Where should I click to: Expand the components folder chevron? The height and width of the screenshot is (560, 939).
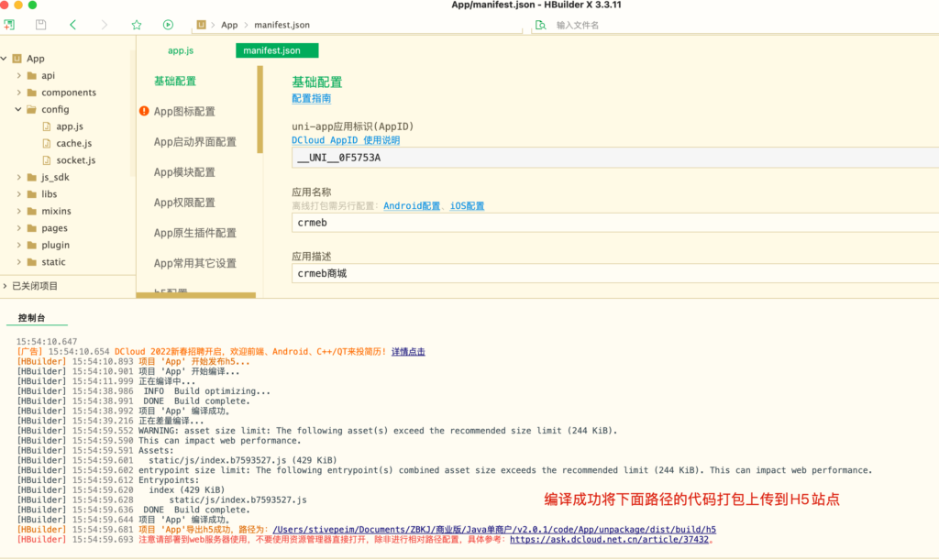(18, 93)
